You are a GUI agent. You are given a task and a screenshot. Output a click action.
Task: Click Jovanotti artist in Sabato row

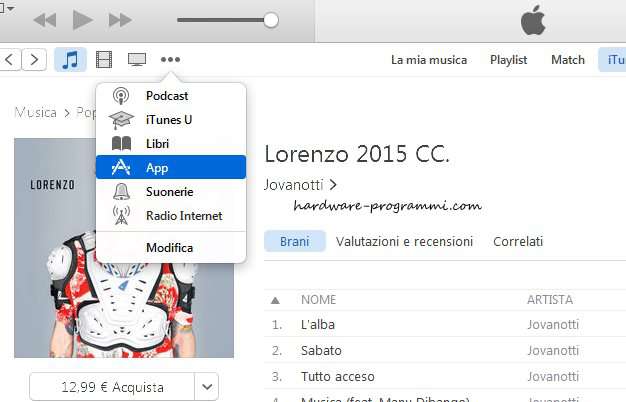(553, 351)
